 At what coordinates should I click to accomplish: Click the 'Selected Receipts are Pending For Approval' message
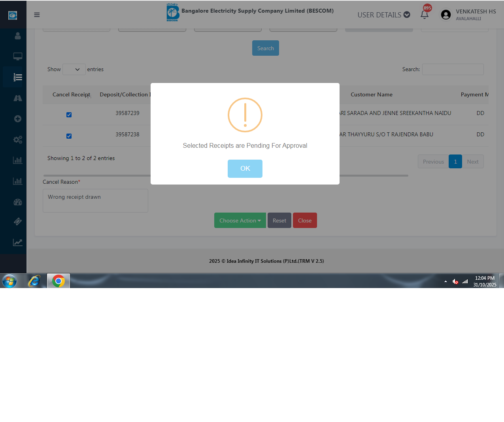pos(245,146)
